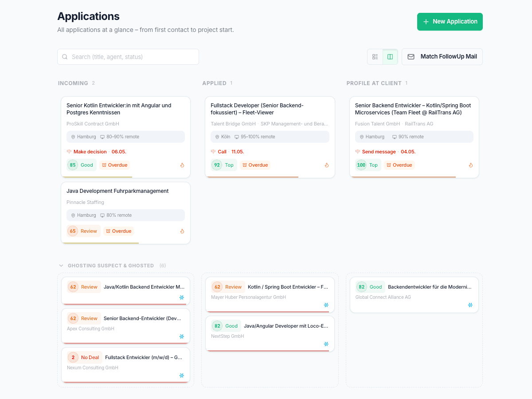Viewport: 532px width, 399px height.
Task: Click 'Fullstack Entwickler (m/w/d)' card title
Action: (x=144, y=357)
